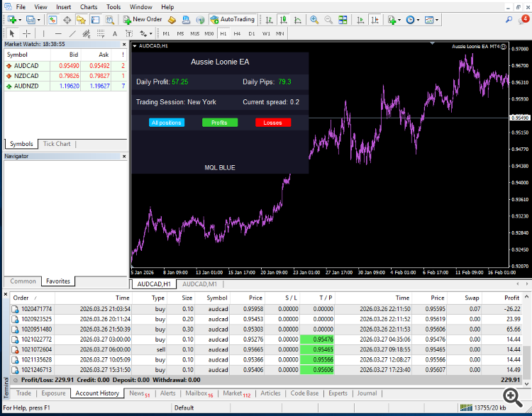Close the Market Watch panel
532x416 pixels.
pos(124,45)
